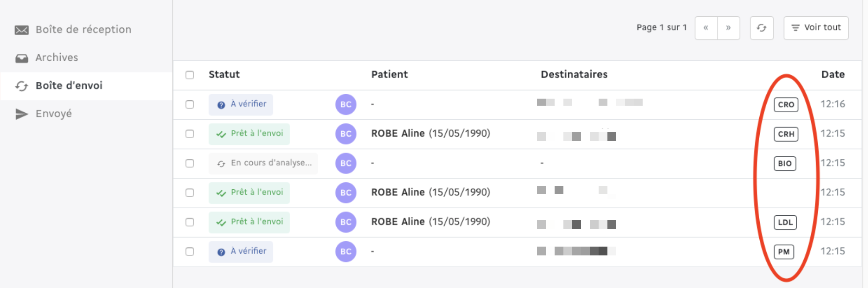The height and width of the screenshot is (288, 868).
Task: Open the Voir tout filter dropdown
Action: pos(816,28)
